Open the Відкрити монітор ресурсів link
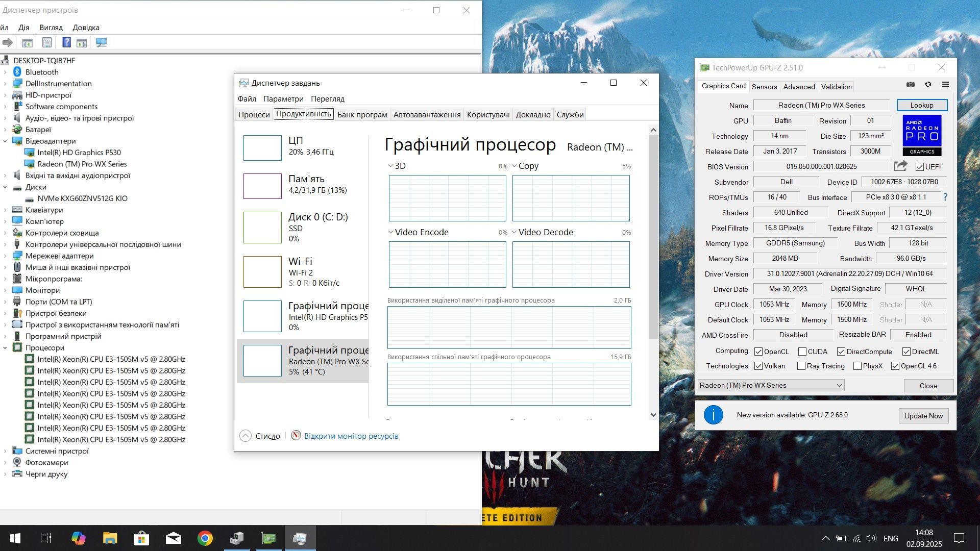 click(x=351, y=436)
